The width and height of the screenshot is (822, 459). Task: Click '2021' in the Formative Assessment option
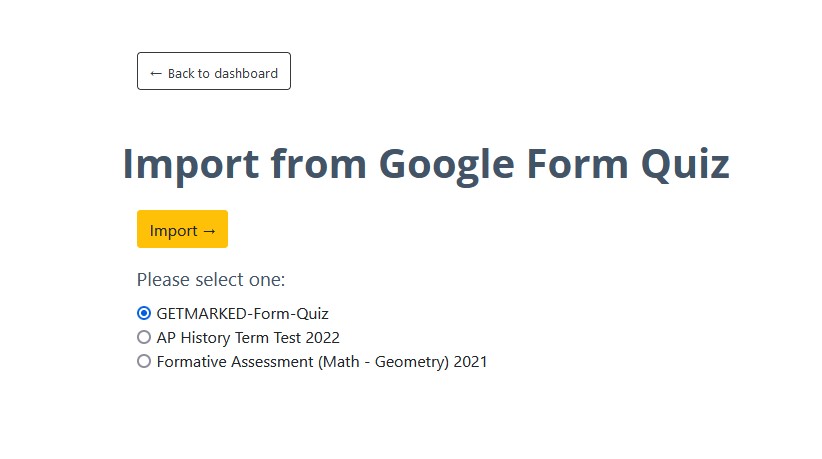click(470, 362)
